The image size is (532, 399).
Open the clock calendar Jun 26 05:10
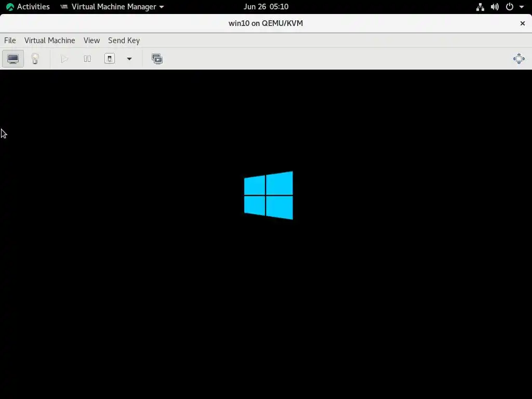coord(265,6)
